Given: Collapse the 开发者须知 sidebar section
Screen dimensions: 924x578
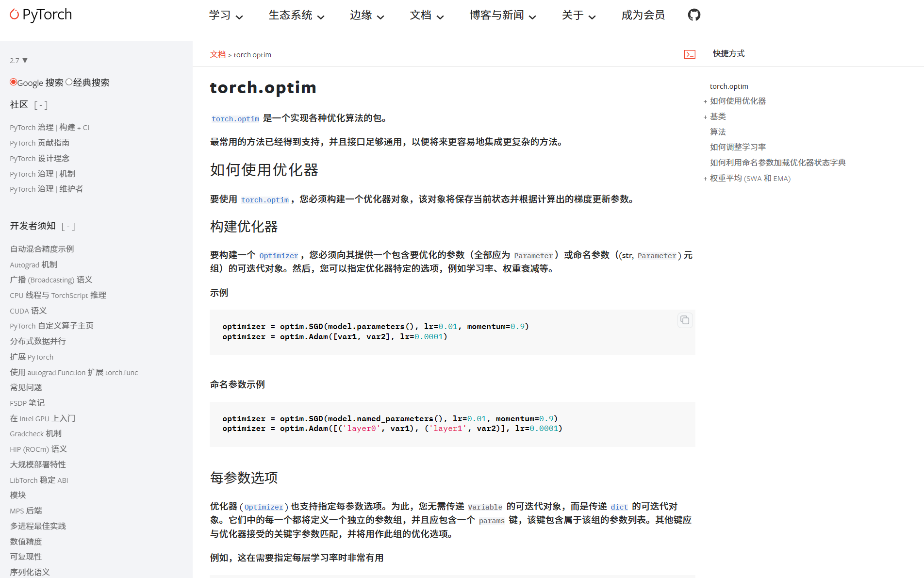Looking at the screenshot, I should tap(68, 226).
